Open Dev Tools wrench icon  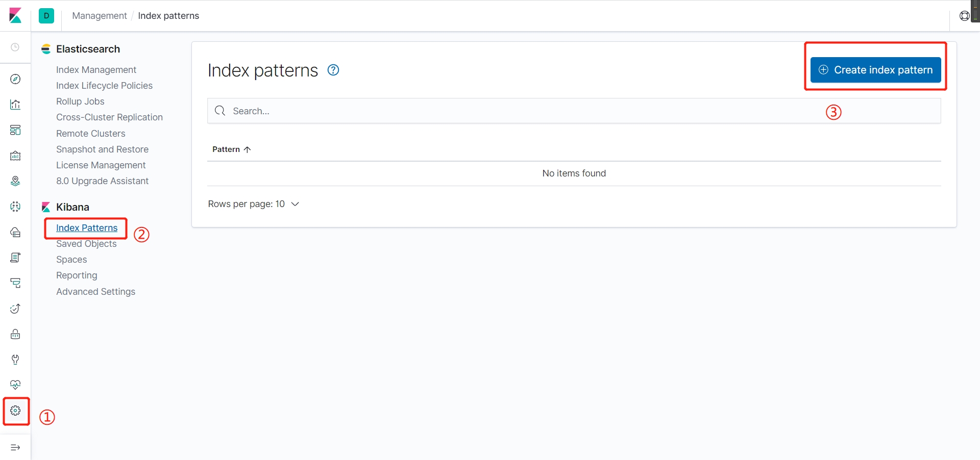click(15, 360)
